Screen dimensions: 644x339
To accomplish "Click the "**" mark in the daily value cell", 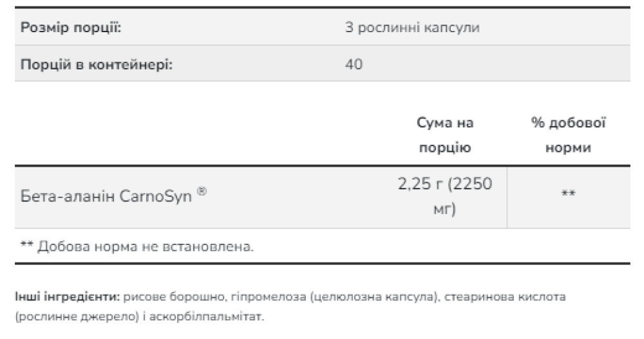I will click(x=568, y=195).
